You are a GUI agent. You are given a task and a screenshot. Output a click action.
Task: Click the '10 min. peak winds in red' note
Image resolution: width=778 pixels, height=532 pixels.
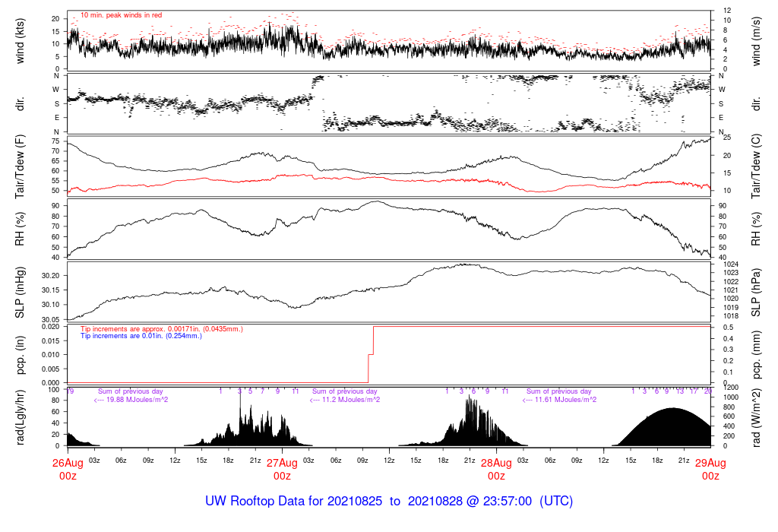pos(121,15)
